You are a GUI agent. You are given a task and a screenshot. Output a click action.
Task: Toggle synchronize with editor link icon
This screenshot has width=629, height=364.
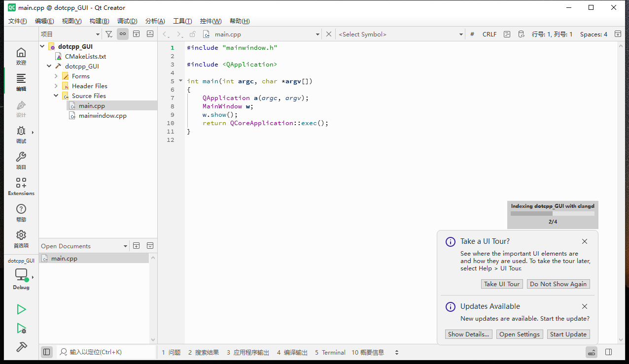tap(123, 34)
